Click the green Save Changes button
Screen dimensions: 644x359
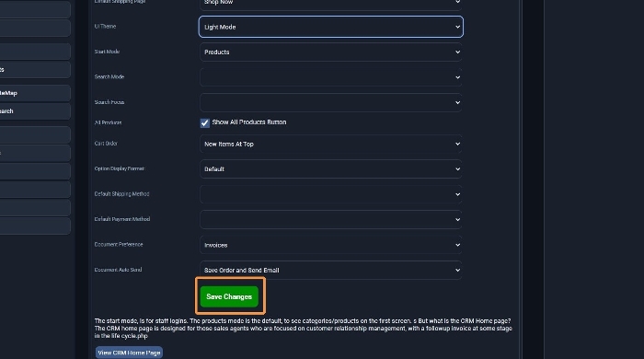click(229, 296)
